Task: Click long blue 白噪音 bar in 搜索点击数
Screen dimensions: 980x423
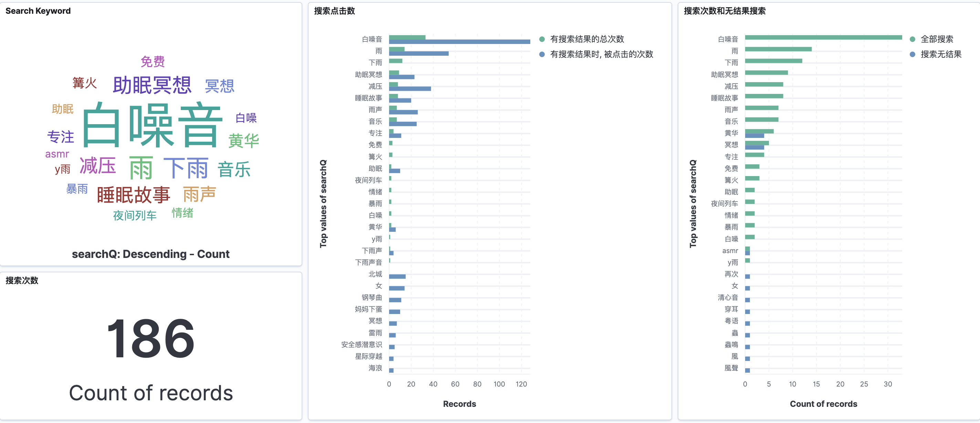Action: click(459, 42)
